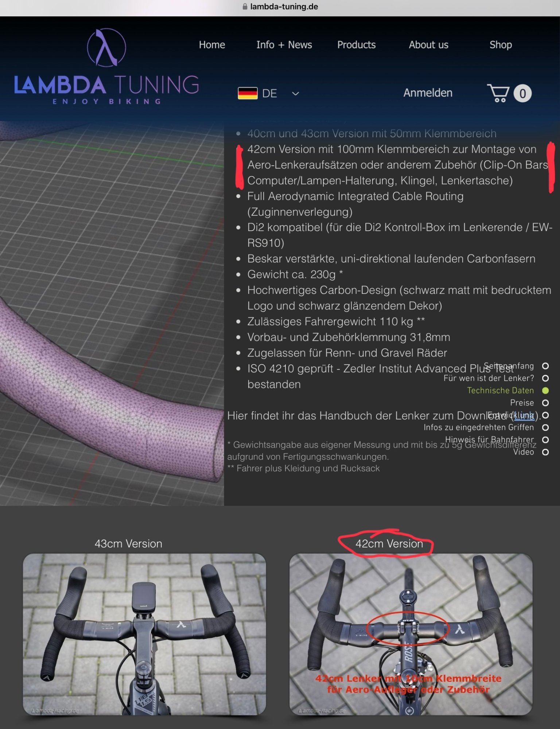Open the 42cm Version handlebar photo

[x=411, y=634]
